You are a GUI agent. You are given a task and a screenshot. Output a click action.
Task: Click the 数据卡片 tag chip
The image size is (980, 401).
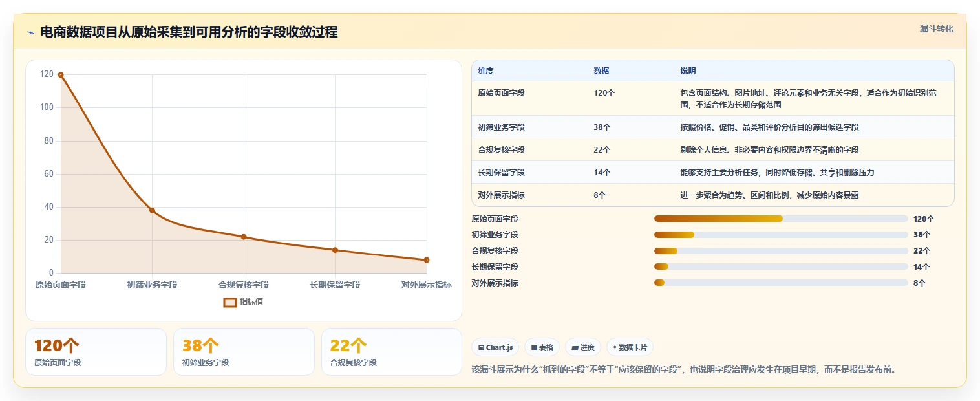[630, 347]
